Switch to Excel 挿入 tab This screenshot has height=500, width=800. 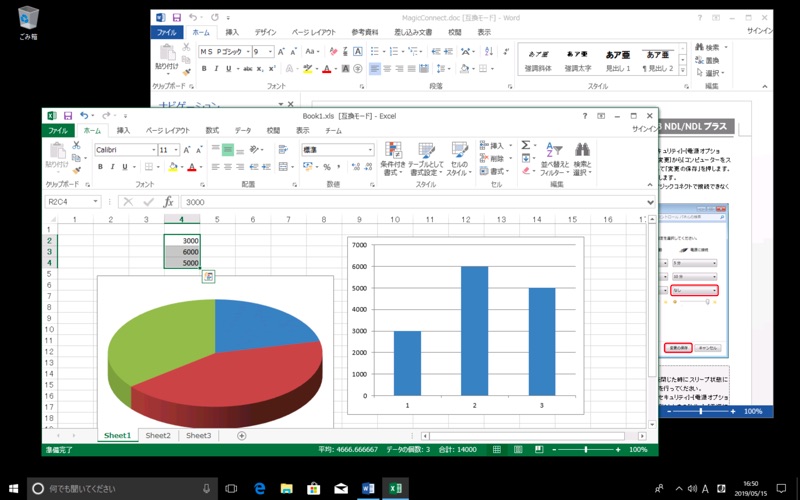123,131
